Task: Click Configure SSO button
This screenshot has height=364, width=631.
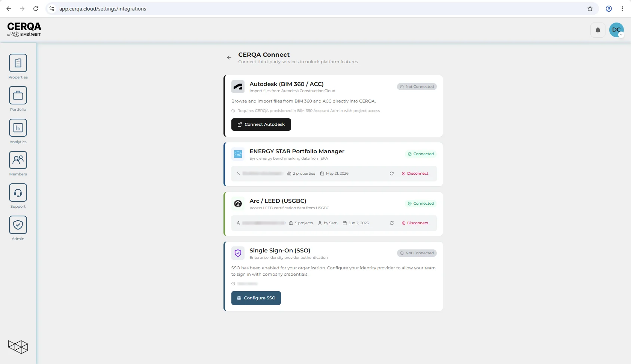Action: pos(256,298)
